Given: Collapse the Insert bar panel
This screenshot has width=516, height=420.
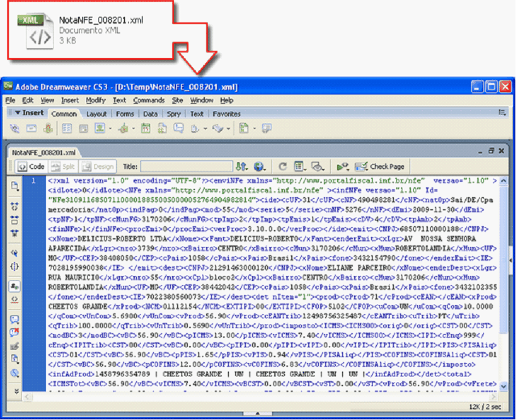Looking at the screenshot, I should click(18, 113).
